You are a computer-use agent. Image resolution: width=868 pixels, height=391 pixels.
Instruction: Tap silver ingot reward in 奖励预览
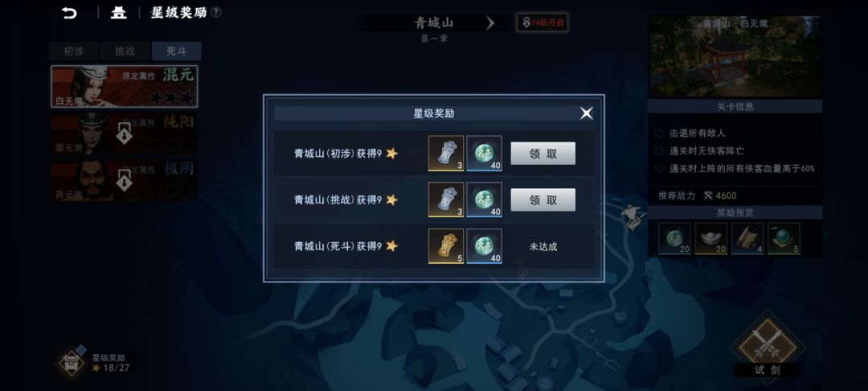710,239
